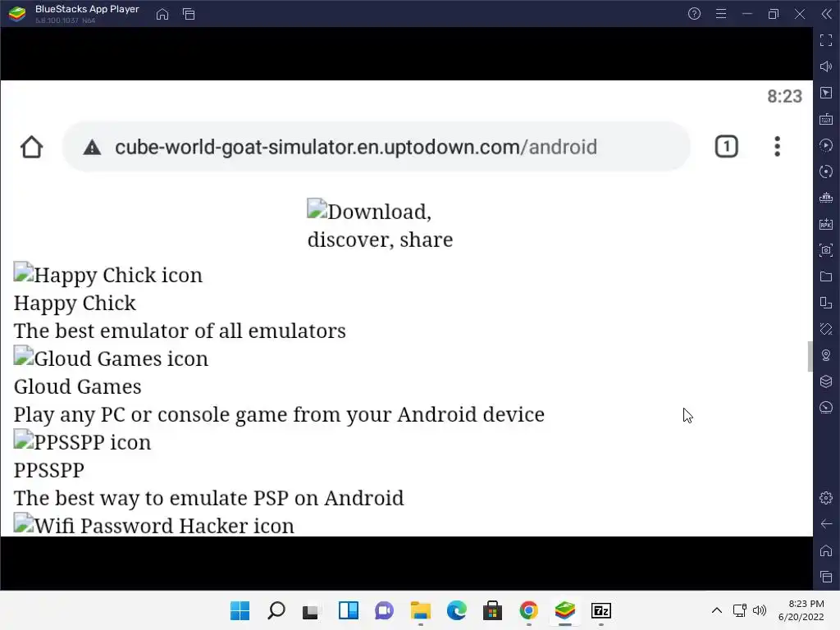Open the media folder icon in sidebar
The image size is (840, 630).
(826, 276)
